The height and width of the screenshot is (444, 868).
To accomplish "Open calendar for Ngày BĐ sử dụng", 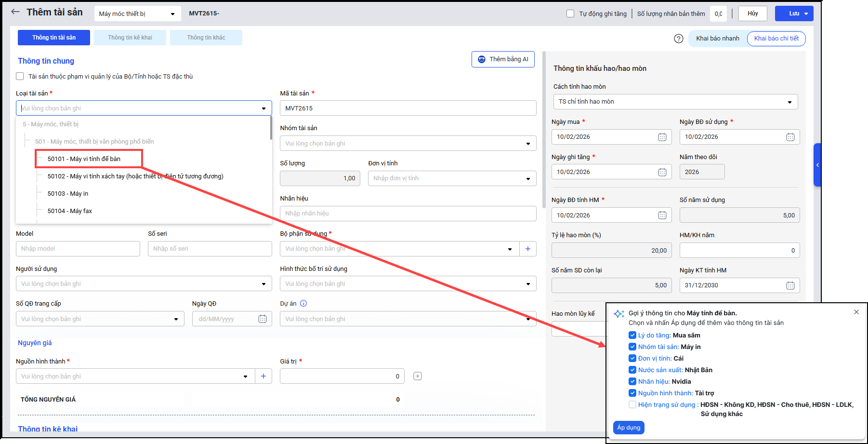I will pyautogui.click(x=790, y=137).
